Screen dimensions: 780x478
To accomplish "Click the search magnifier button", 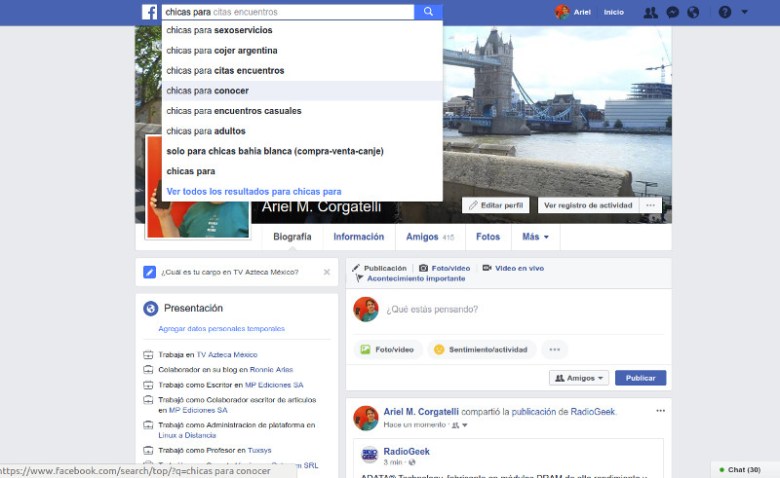I will pos(428,12).
